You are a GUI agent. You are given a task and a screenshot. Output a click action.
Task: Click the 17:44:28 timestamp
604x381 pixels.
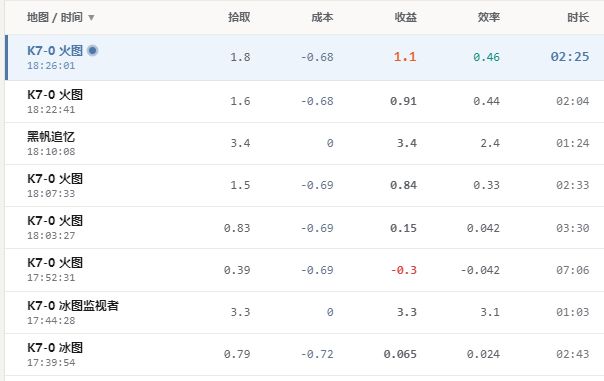click(51, 321)
